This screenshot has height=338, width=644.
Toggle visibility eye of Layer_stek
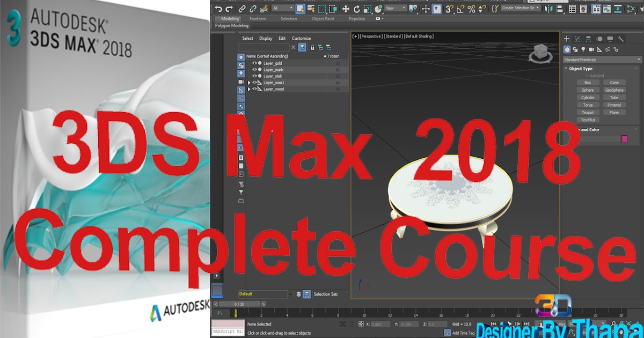(254, 76)
